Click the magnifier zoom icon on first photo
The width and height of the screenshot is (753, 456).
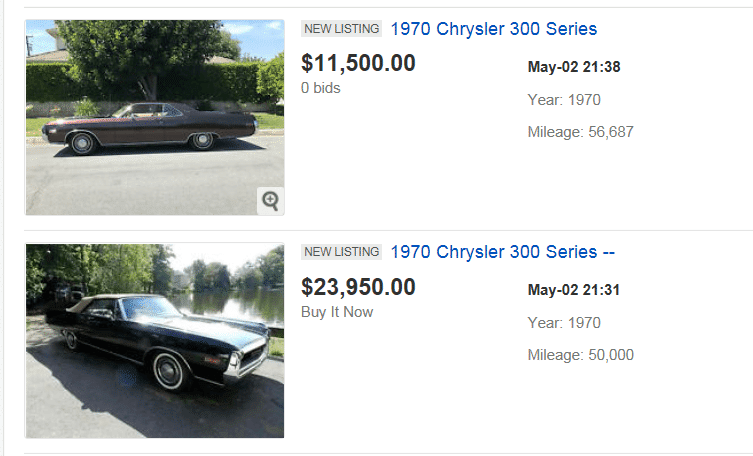[270, 200]
